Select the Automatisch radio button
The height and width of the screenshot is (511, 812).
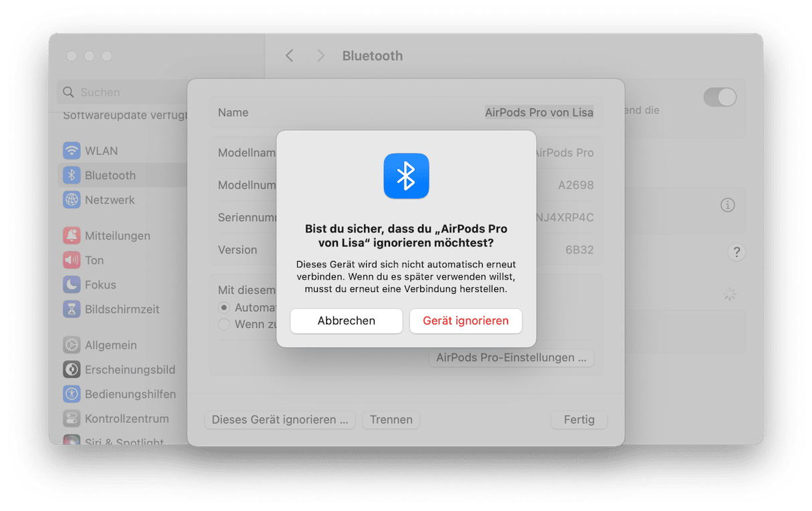224,308
